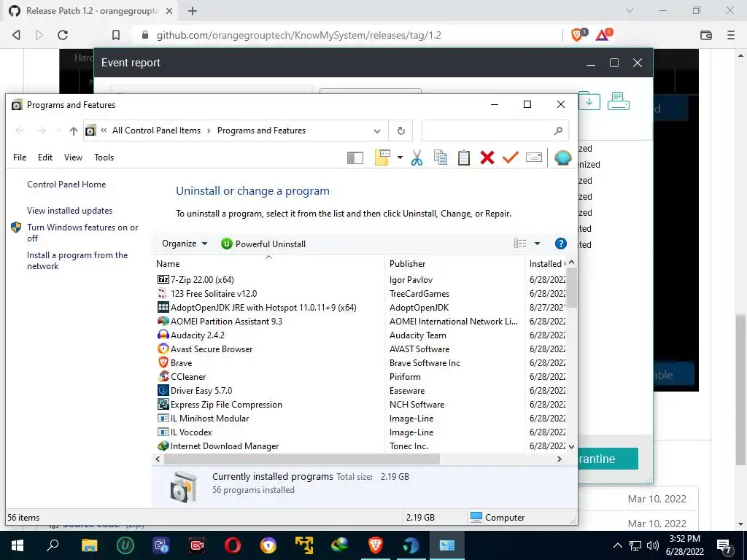Click the Brave Shields lion icon

(x=578, y=34)
